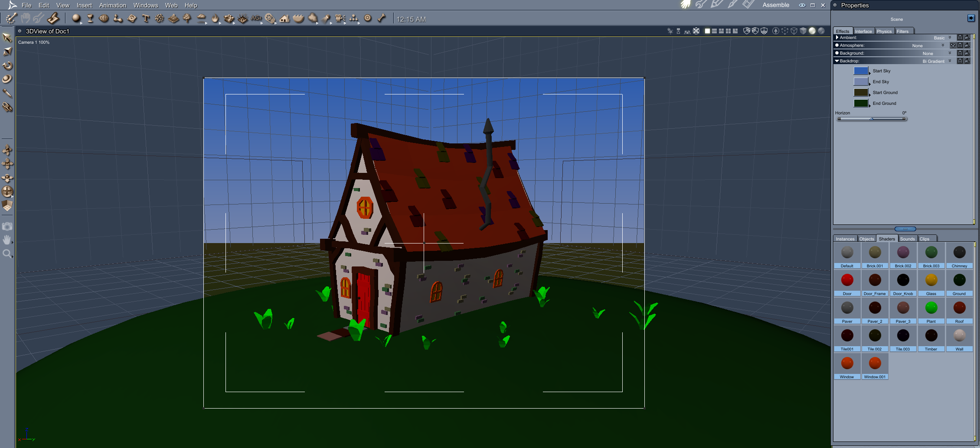This screenshot has height=448, width=980.
Task: Insert a camera from the toolbar
Action: [x=340, y=18]
